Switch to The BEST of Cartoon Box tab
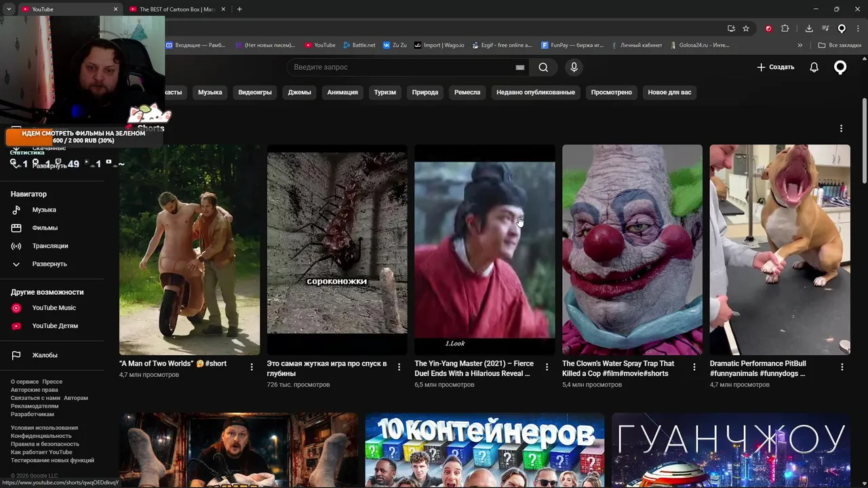 (x=176, y=9)
